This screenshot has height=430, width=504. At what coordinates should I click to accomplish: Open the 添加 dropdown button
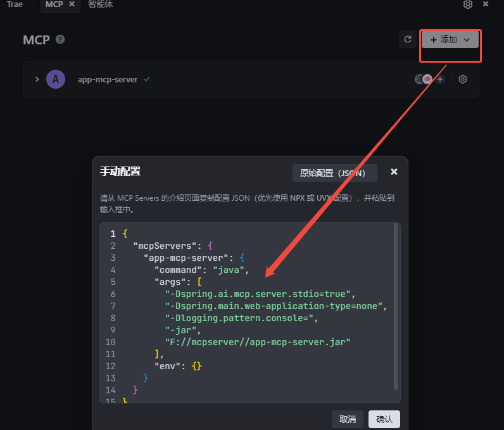pyautogui.click(x=450, y=39)
